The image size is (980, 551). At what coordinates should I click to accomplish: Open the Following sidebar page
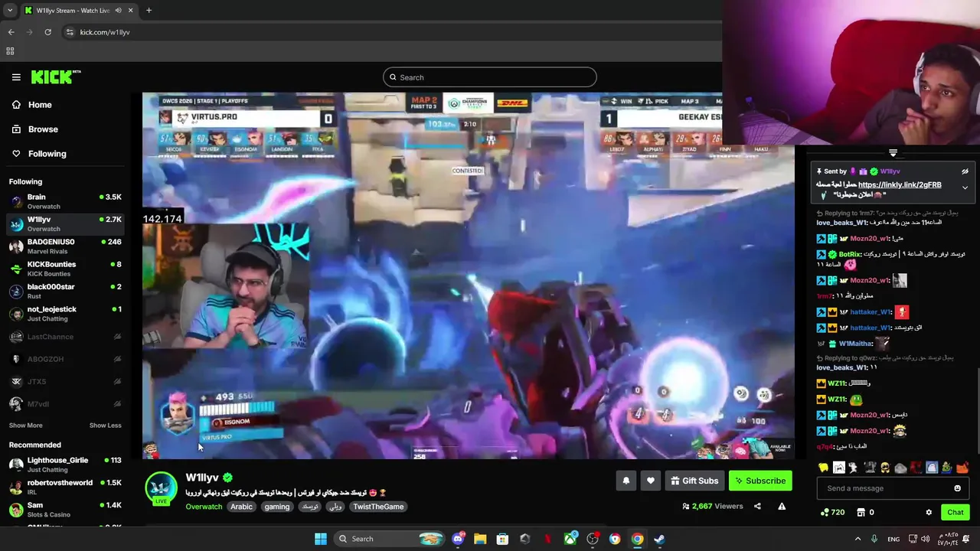47,154
